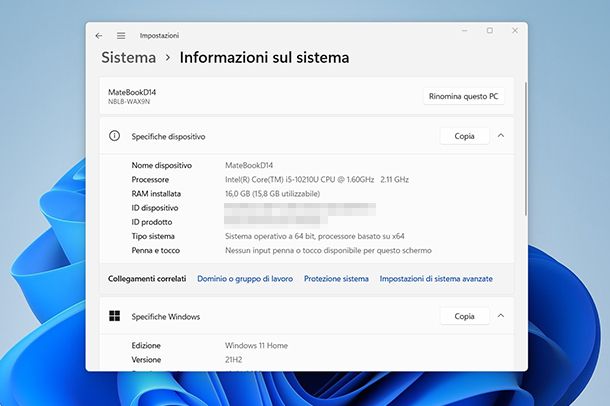This screenshot has width=610, height=406.
Task: Click the Versione label
Action: [146, 360]
